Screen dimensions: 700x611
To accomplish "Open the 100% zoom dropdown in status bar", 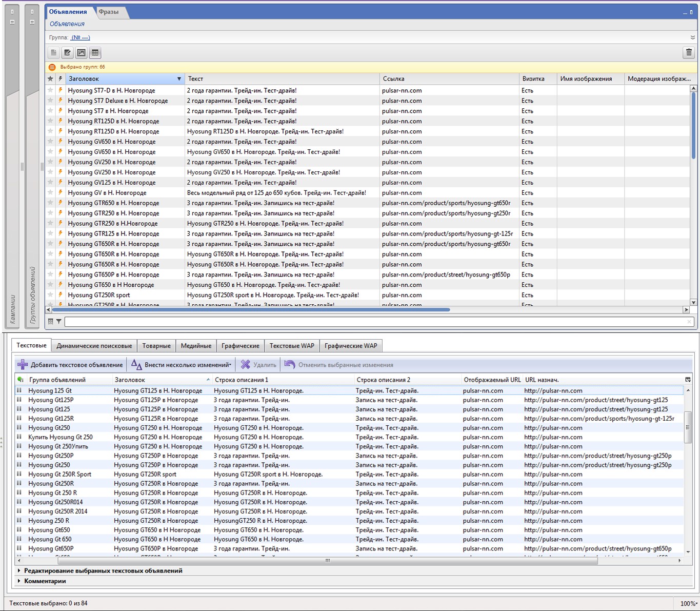I will 689,604.
